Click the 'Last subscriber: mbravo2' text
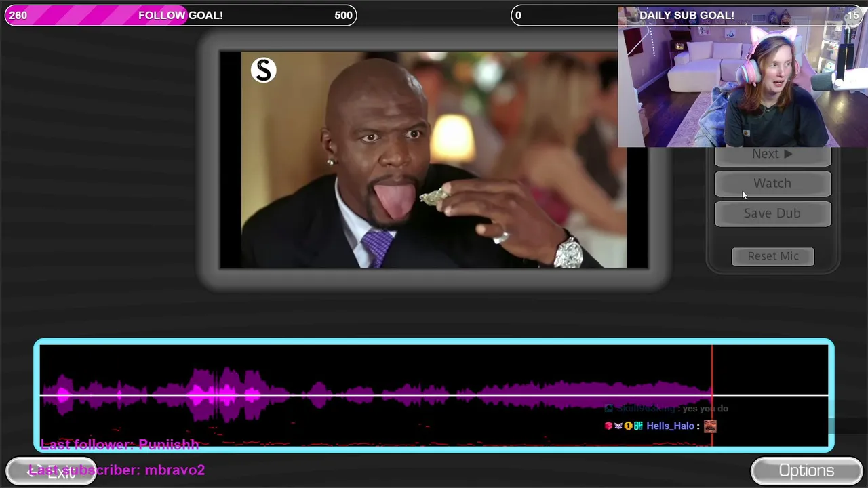Image resolution: width=868 pixels, height=488 pixels. pyautogui.click(x=117, y=470)
